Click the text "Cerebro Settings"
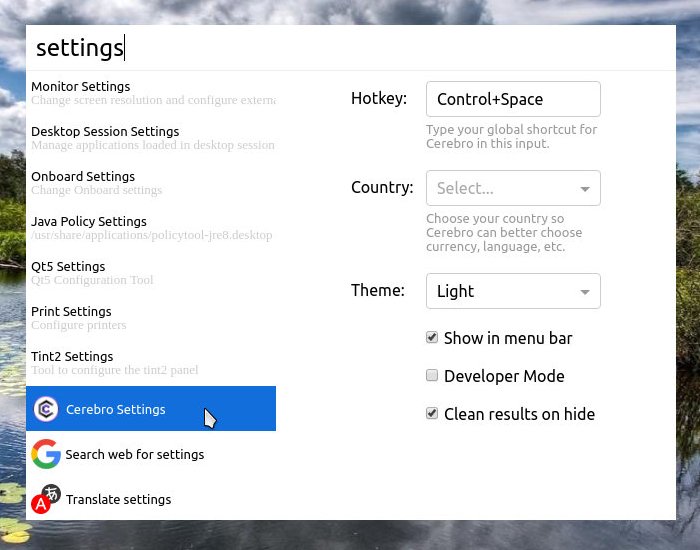The height and width of the screenshot is (550, 700). (x=116, y=409)
